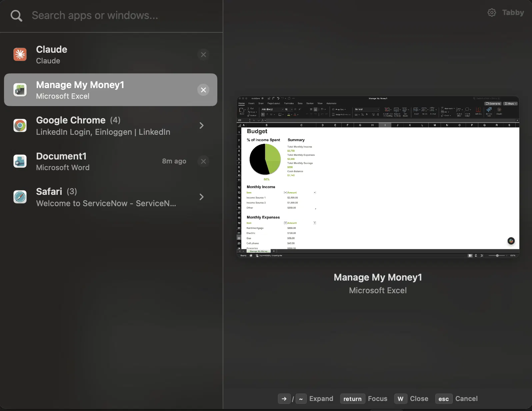Click the Word app icon in the list
This screenshot has height=411, width=532.
[20, 161]
